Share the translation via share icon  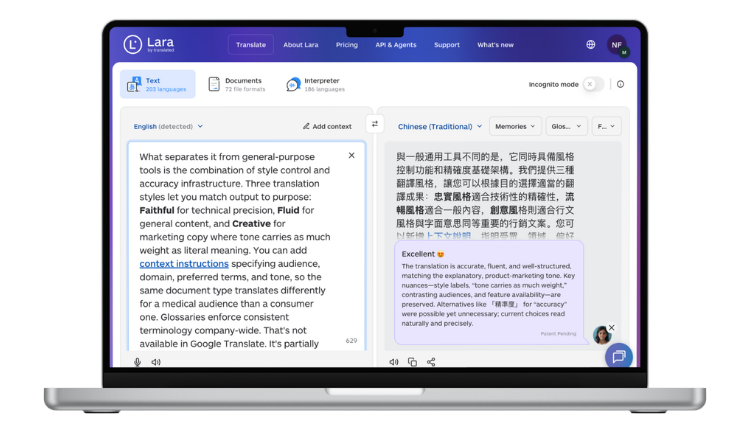[431, 362]
